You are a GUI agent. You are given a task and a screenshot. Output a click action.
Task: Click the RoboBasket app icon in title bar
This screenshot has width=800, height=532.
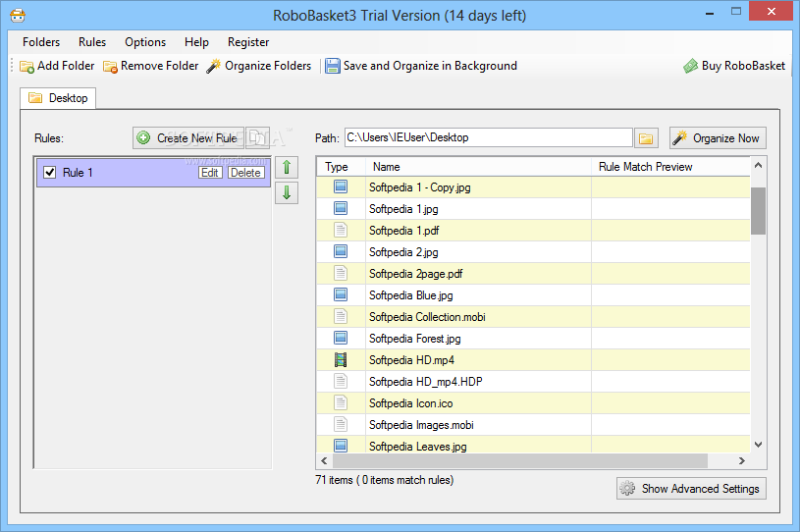tap(18, 16)
